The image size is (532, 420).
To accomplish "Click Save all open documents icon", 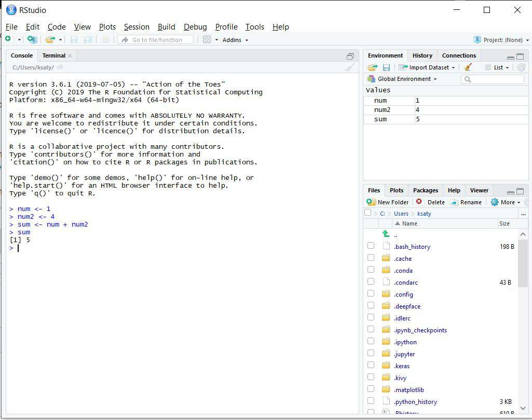I will pos(88,39).
